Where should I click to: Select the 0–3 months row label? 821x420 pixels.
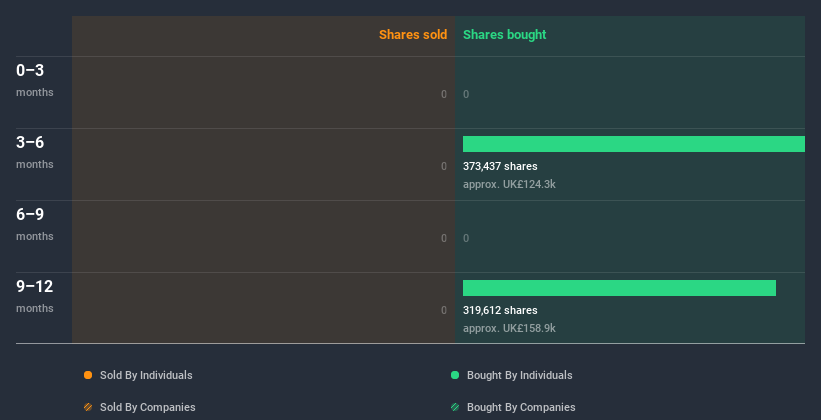(x=35, y=80)
